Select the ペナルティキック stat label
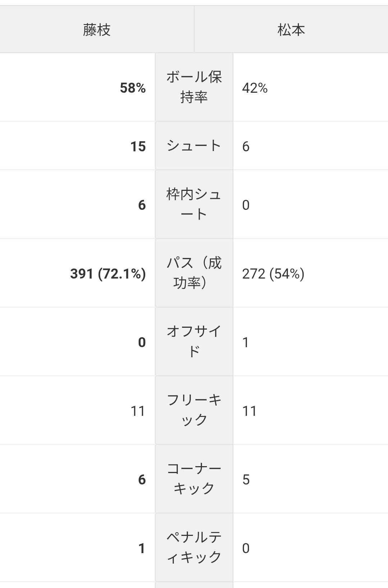The height and width of the screenshot is (588, 388). click(194, 547)
